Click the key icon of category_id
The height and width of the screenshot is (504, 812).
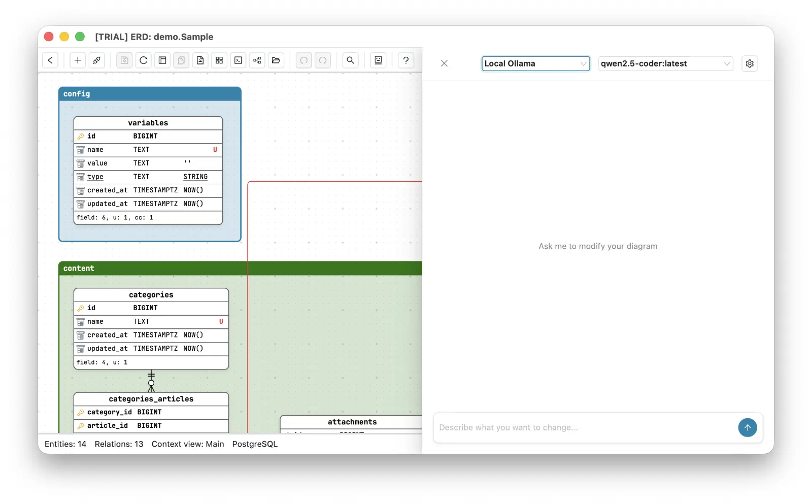click(81, 413)
